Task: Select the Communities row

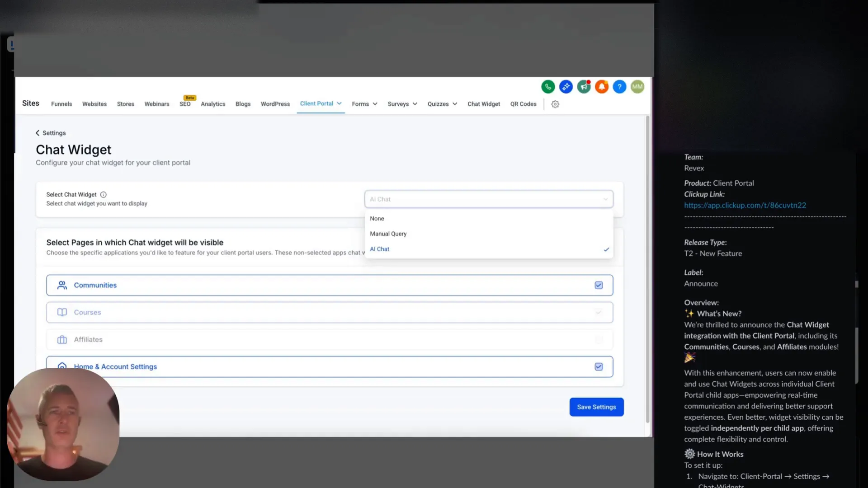Action: tap(330, 285)
